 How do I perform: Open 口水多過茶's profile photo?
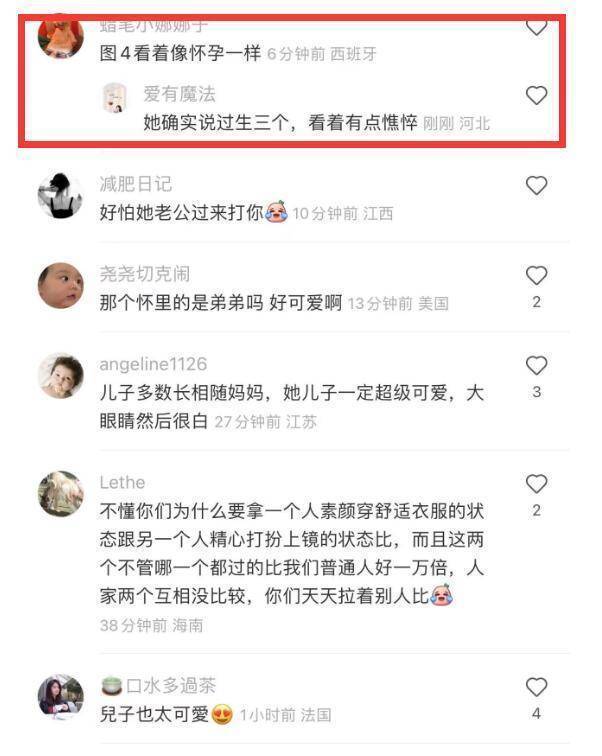tap(61, 697)
